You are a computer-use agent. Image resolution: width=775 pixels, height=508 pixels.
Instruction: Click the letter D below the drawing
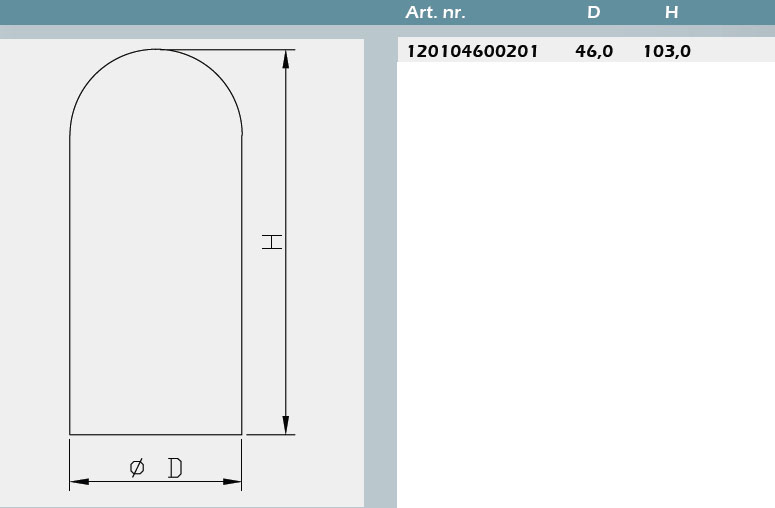click(175, 467)
